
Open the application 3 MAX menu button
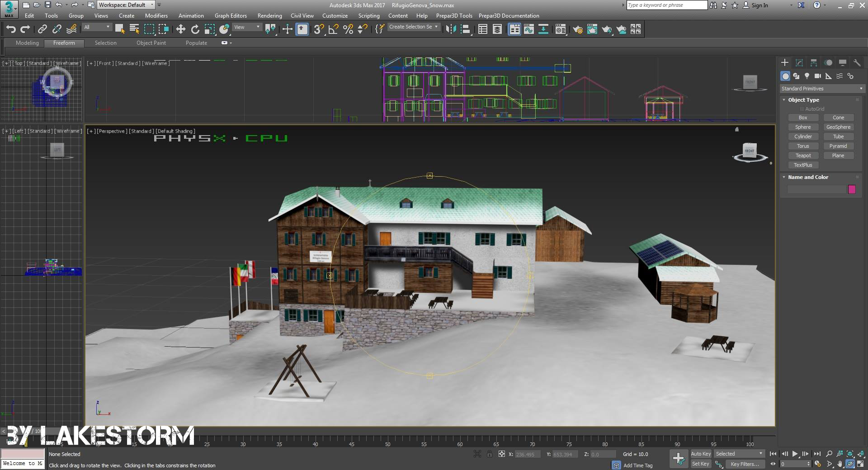[9, 9]
